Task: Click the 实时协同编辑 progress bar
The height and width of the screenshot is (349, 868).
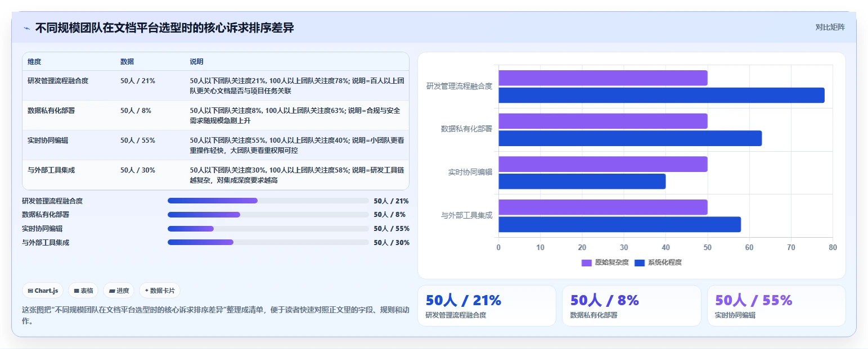Action: [268, 229]
